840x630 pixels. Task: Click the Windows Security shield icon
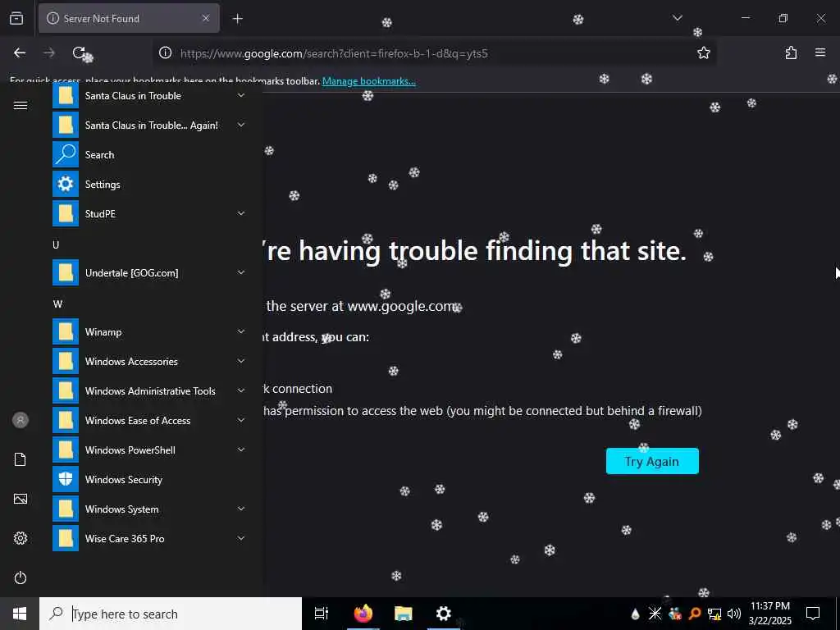[66, 479]
